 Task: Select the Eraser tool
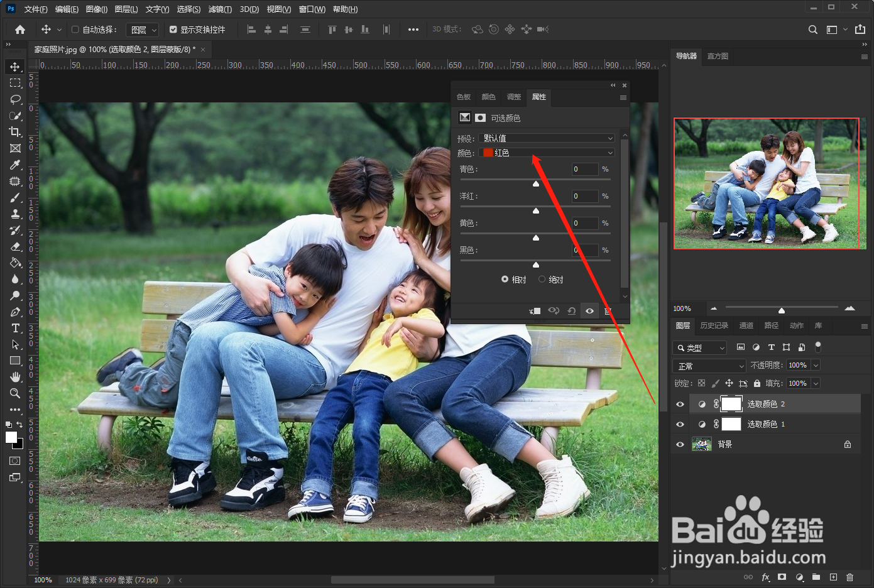(x=15, y=246)
